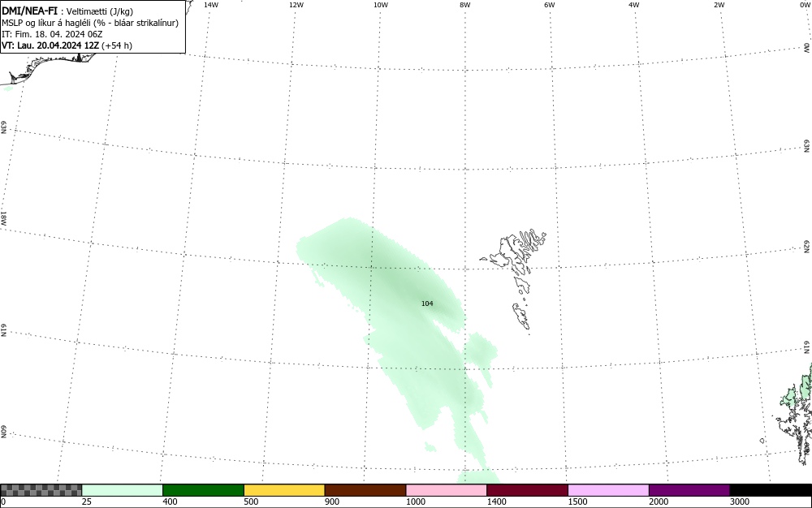Click the "IT: Fim. 18. 04. 2024 06Z" line
The height and width of the screenshot is (508, 812).
(52, 34)
